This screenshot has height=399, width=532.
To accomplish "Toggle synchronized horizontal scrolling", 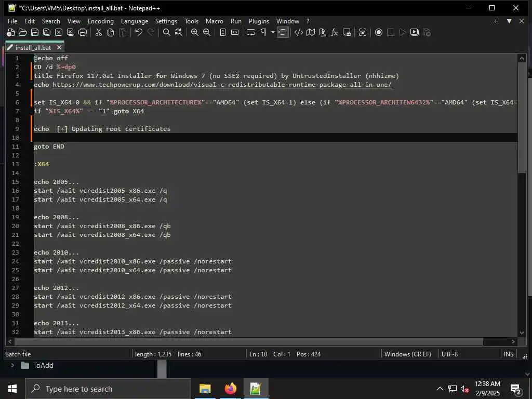I will coord(235,32).
